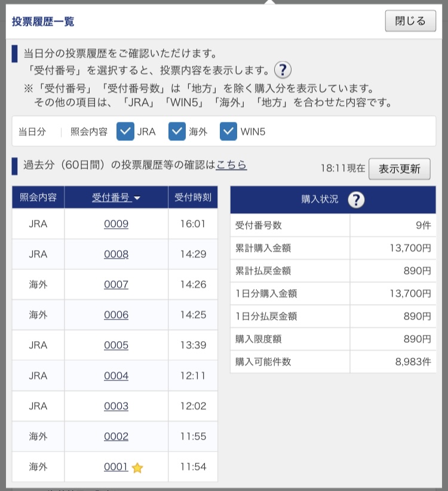Sort by 受付番号 column header
The image size is (448, 491).
click(116, 198)
